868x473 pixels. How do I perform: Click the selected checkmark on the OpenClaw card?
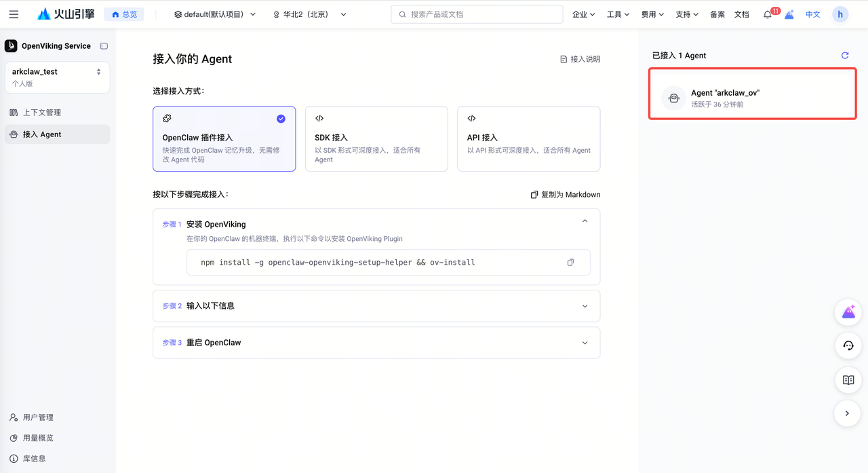[x=281, y=119]
